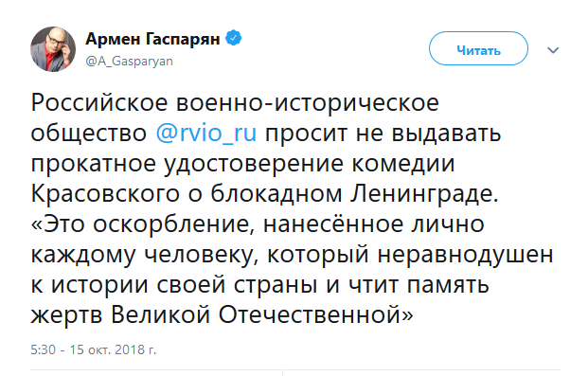This screenshot has width=588, height=376.
Task: Click the closing words Великой Отечественной»
Action: [x=262, y=314]
